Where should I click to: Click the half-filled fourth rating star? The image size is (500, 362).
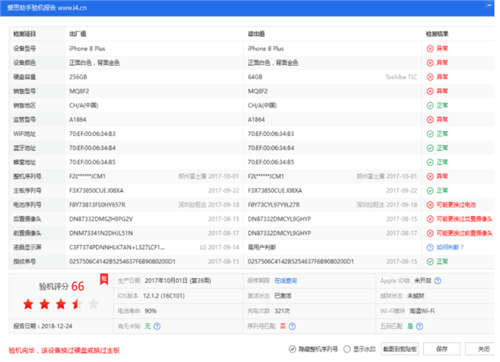[x=77, y=304]
